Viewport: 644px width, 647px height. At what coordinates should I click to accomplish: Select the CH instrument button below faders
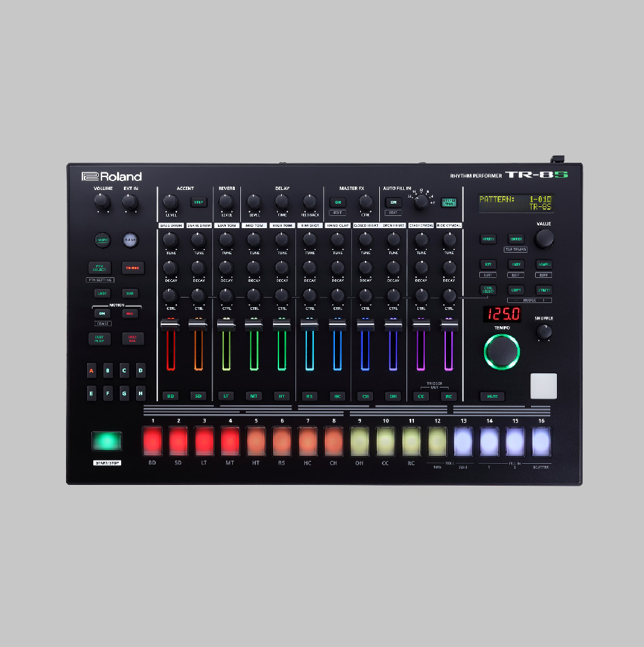click(x=366, y=396)
